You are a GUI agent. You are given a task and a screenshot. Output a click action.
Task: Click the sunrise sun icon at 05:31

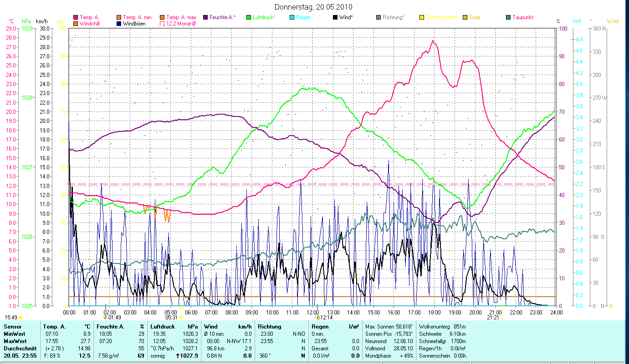click(181, 318)
